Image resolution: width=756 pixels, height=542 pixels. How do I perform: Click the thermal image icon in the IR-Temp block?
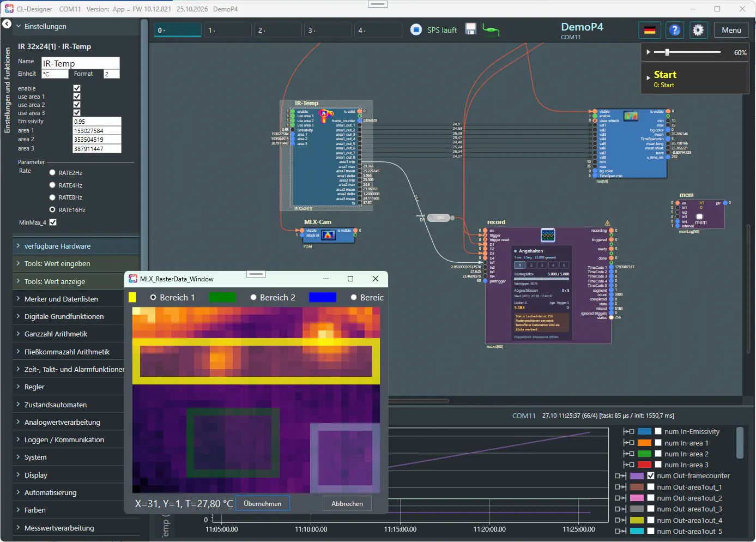pos(326,115)
